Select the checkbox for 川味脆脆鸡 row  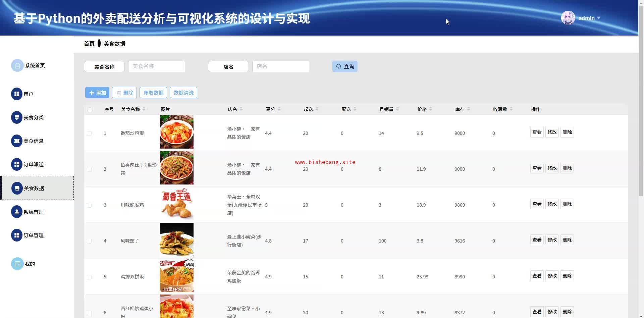point(89,205)
